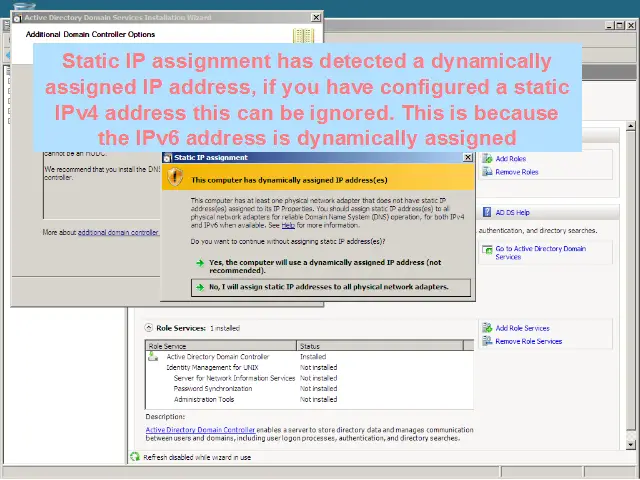Go to Active Directory Domain Services

coord(540,253)
